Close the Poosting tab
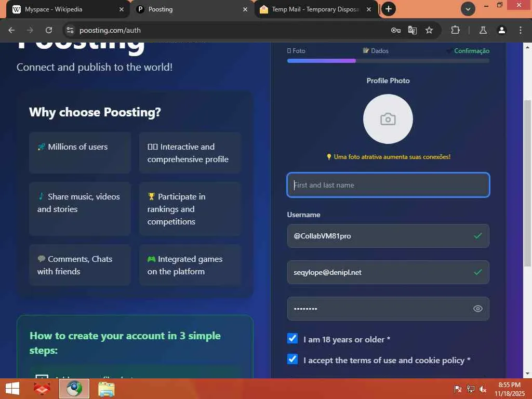Image resolution: width=532 pixels, height=399 pixels. coord(245,9)
